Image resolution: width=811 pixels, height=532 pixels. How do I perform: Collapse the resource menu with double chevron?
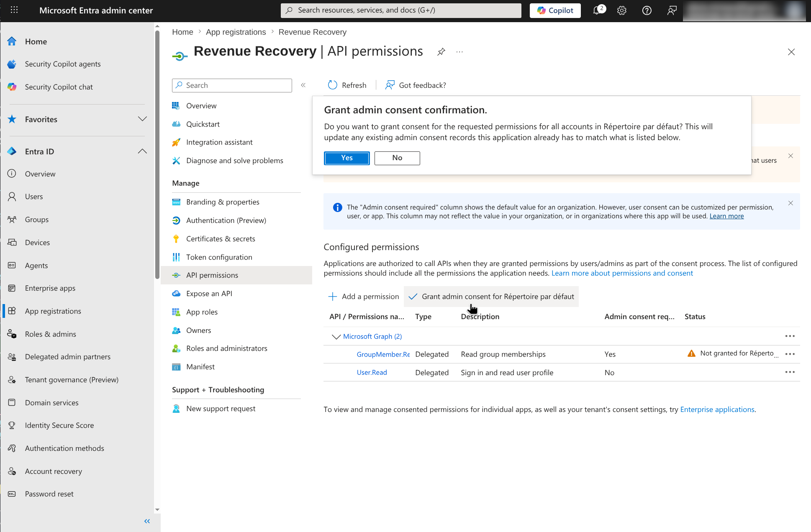303,85
